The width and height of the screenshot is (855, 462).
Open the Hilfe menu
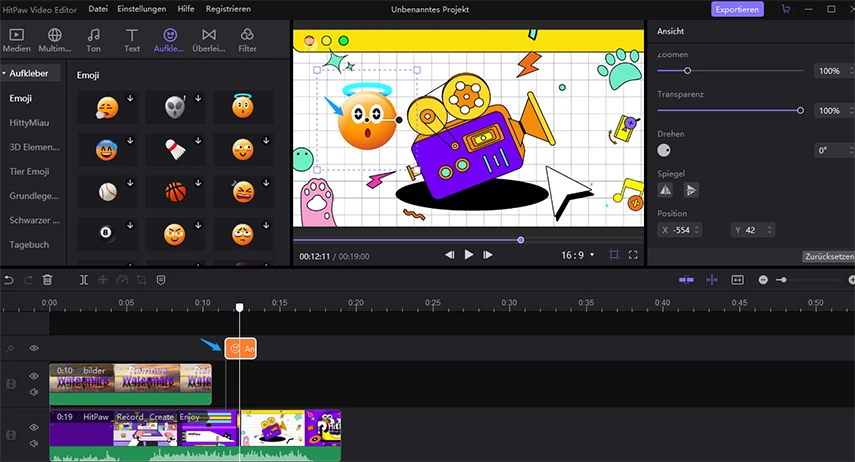(186, 9)
